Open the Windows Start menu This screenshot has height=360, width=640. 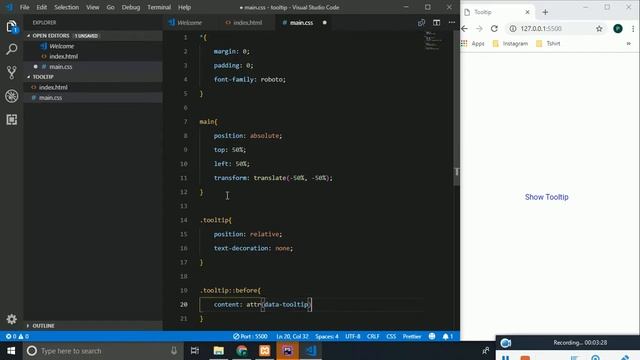[11, 351]
